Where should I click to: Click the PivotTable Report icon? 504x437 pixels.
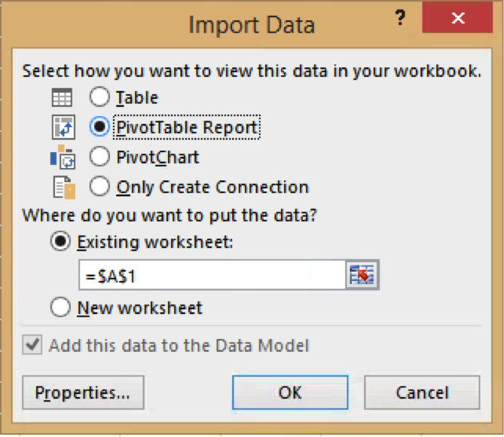tap(63, 127)
